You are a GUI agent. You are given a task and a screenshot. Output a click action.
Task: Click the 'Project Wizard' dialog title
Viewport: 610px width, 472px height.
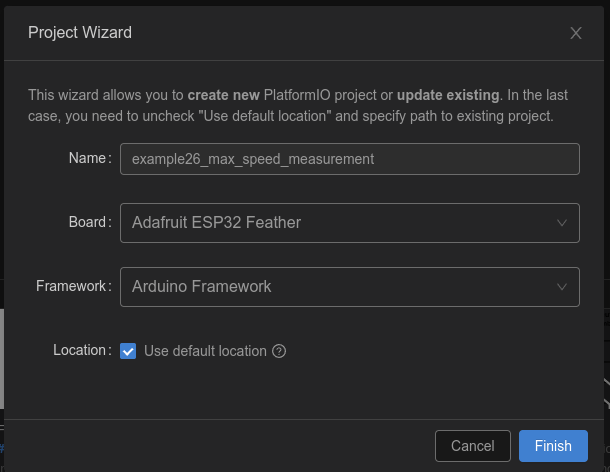(80, 33)
